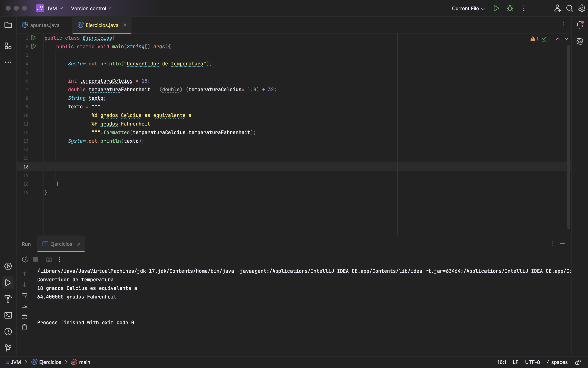Click Ejercicios breadcrumb in navigation bar

point(46,362)
